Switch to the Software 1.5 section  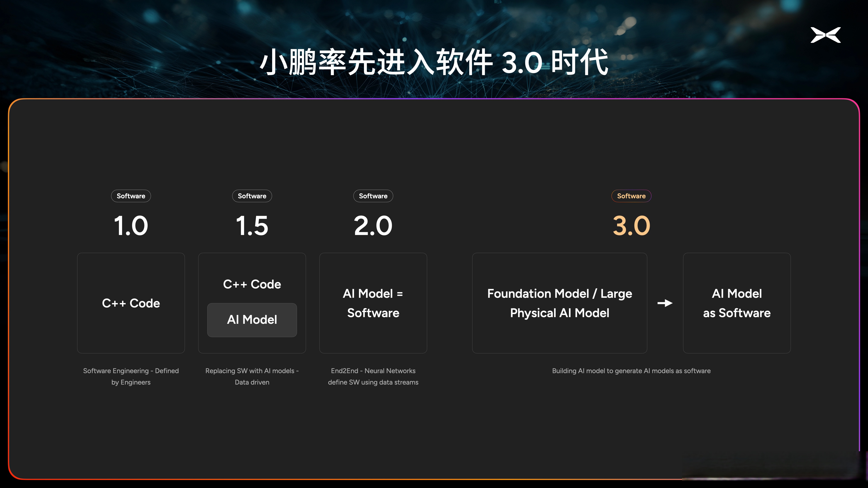pyautogui.click(x=252, y=225)
